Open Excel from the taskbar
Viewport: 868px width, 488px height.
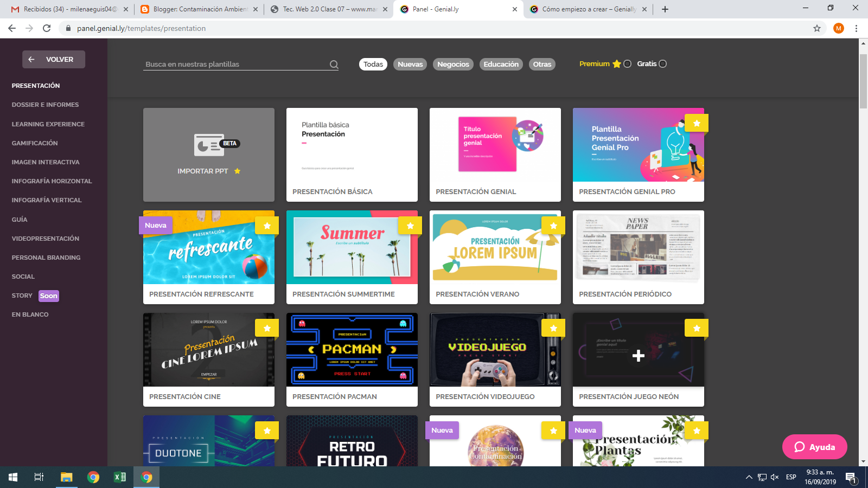tap(119, 478)
